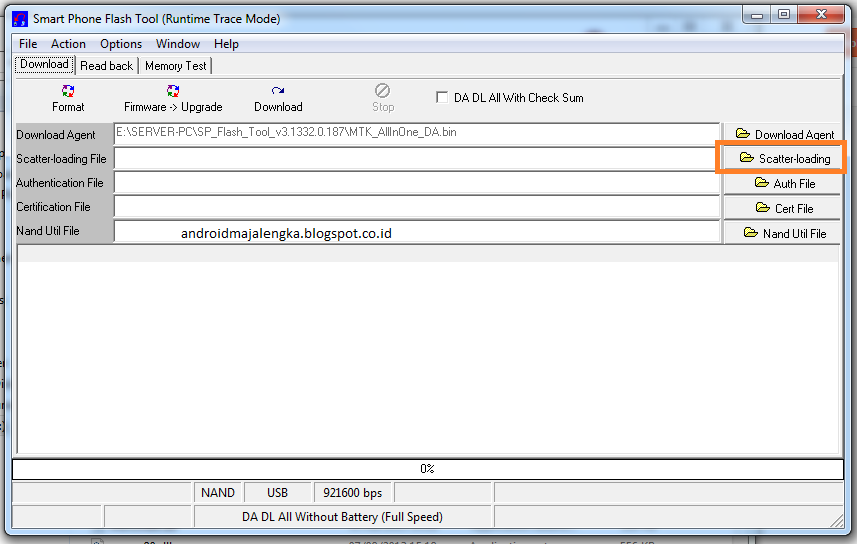Start flashing with the Download icon
The width and height of the screenshot is (857, 544).
coord(278,91)
